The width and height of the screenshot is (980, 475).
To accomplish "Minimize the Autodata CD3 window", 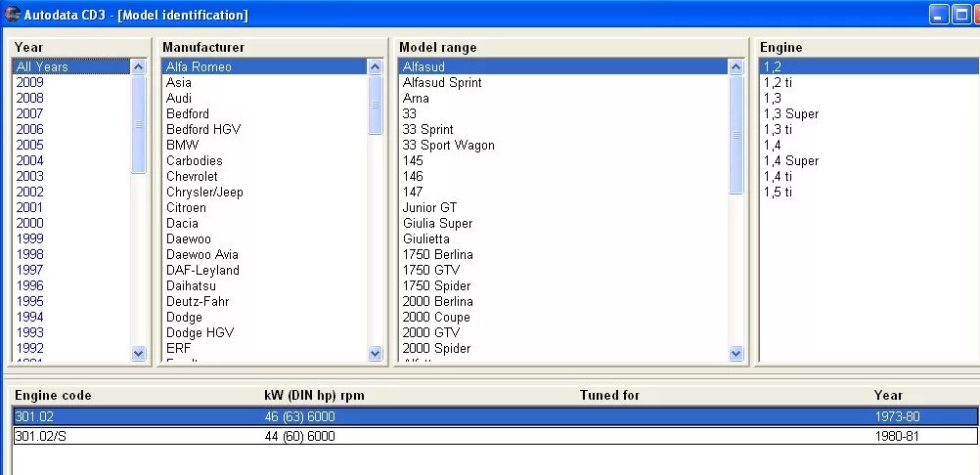I will pyautogui.click(x=939, y=15).
